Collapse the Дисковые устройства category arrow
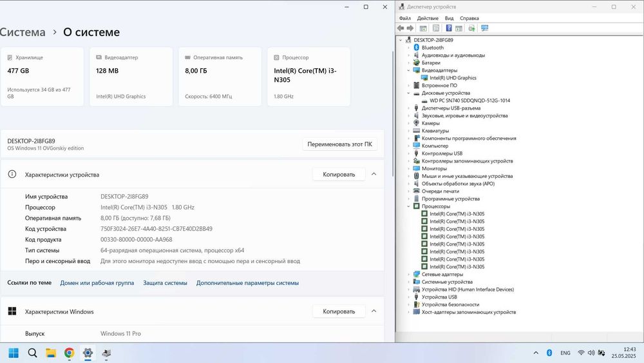 click(409, 93)
